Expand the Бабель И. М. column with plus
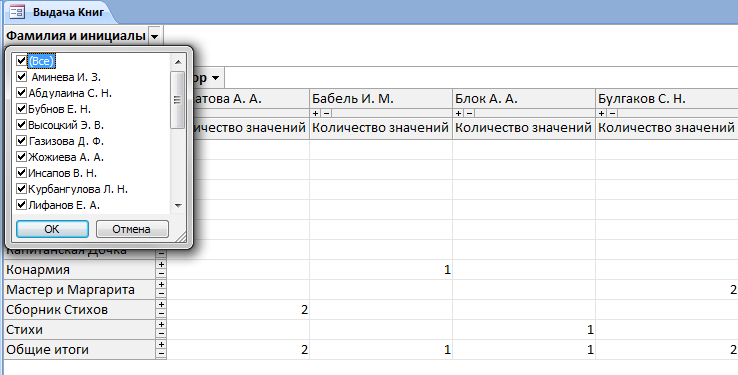738x375 pixels. [x=315, y=113]
